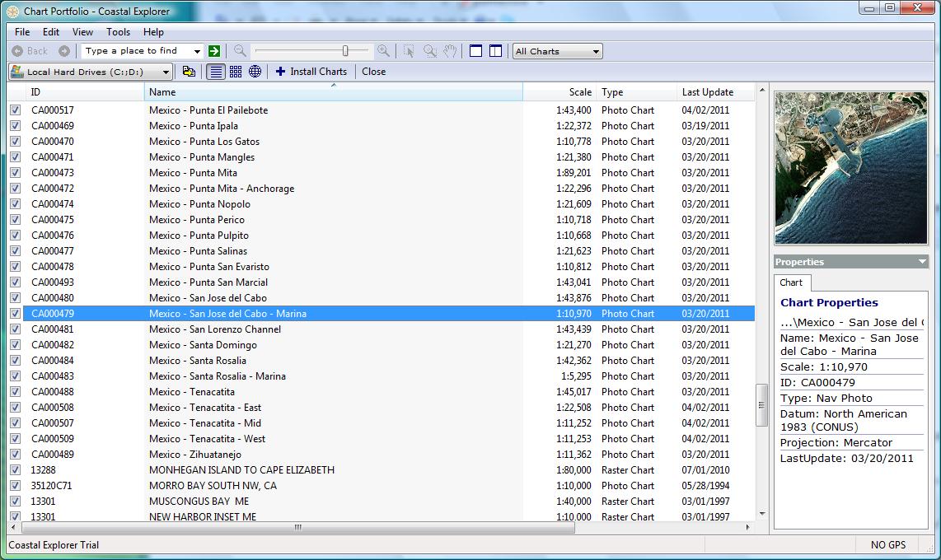Uncheck the CA000469 Punta Ipala chart
The height and width of the screenshot is (560, 941).
coord(16,126)
